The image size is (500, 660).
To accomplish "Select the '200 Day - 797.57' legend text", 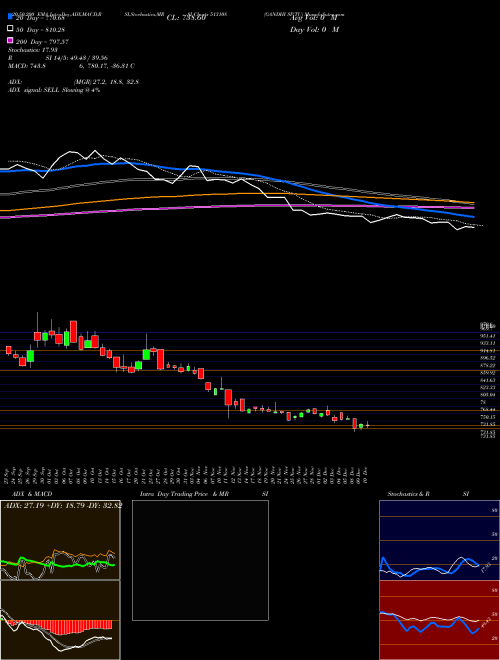I will click(x=42, y=41).
